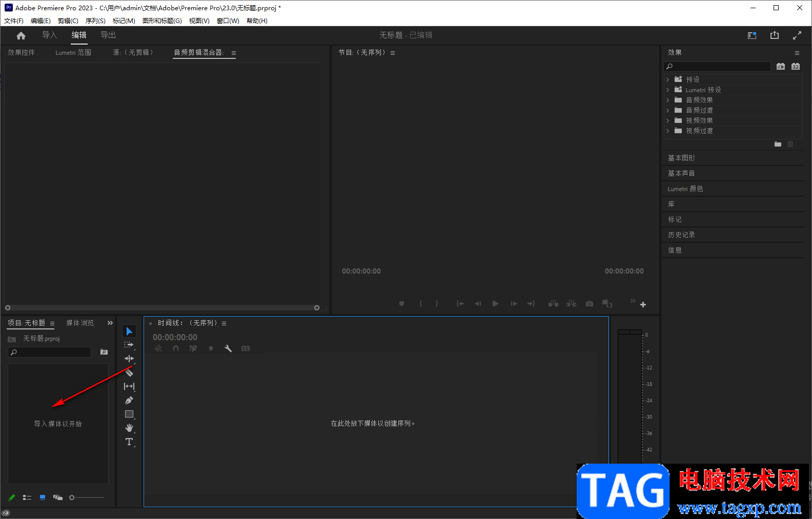
Task: Open the 效果 panel menu
Action: tap(797, 53)
